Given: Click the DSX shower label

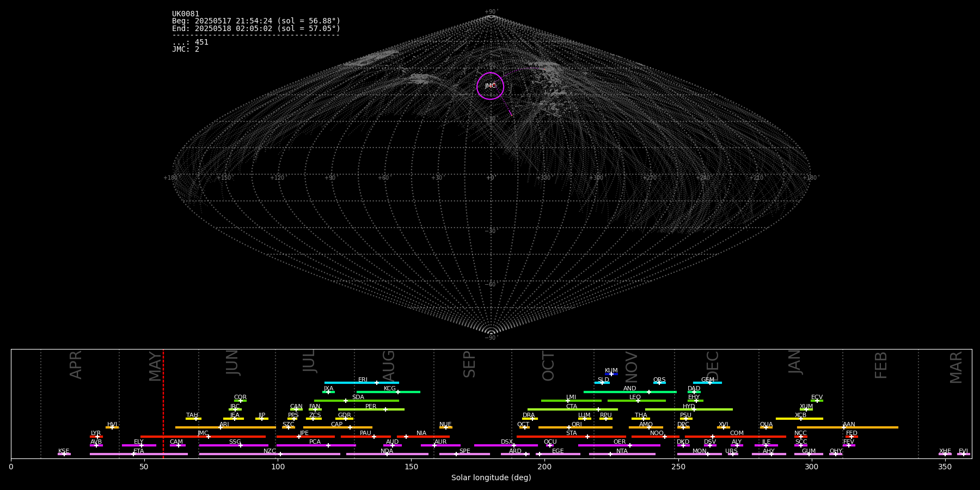Looking at the screenshot, I should coord(507,442).
